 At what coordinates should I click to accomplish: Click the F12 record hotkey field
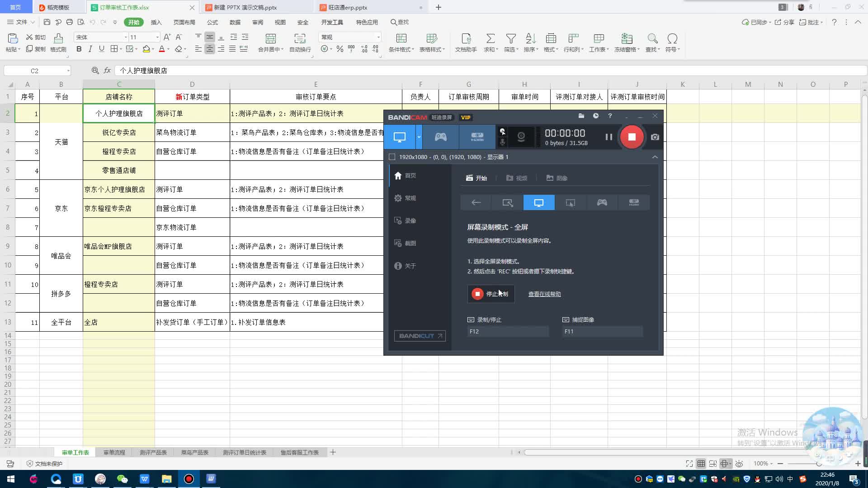(x=508, y=331)
